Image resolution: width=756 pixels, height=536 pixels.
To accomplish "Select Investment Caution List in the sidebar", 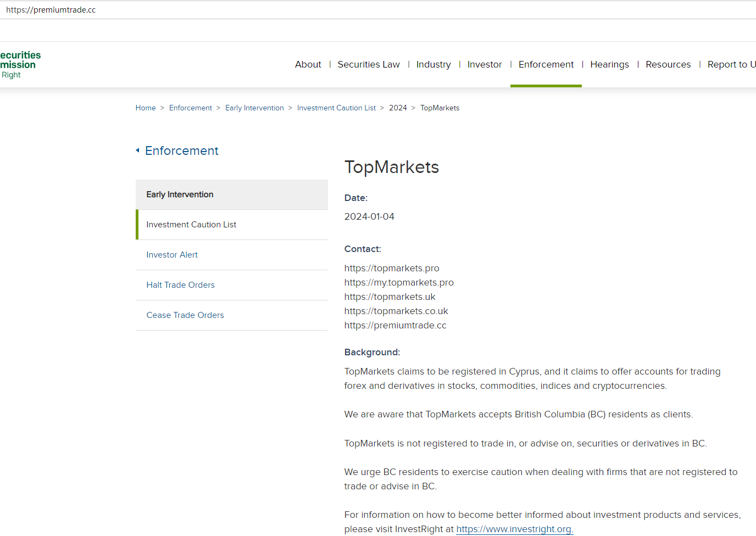I will click(232, 225).
